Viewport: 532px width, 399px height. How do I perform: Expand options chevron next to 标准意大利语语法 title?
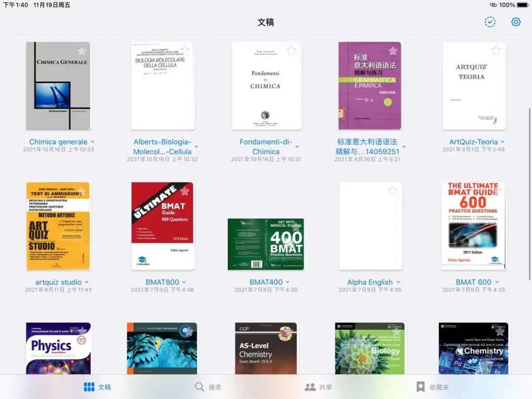tap(404, 147)
